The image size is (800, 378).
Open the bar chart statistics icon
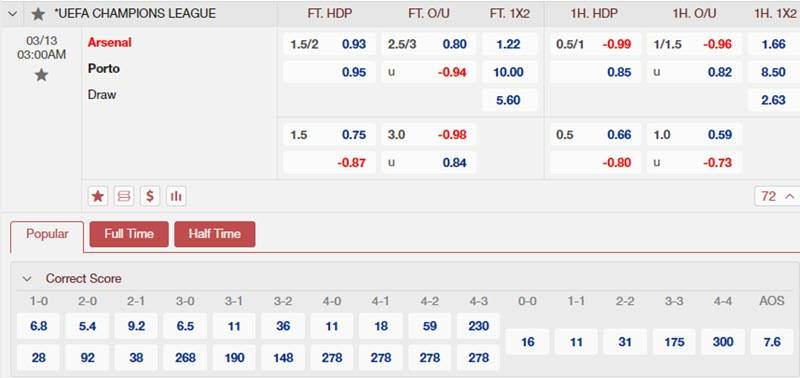(x=176, y=196)
